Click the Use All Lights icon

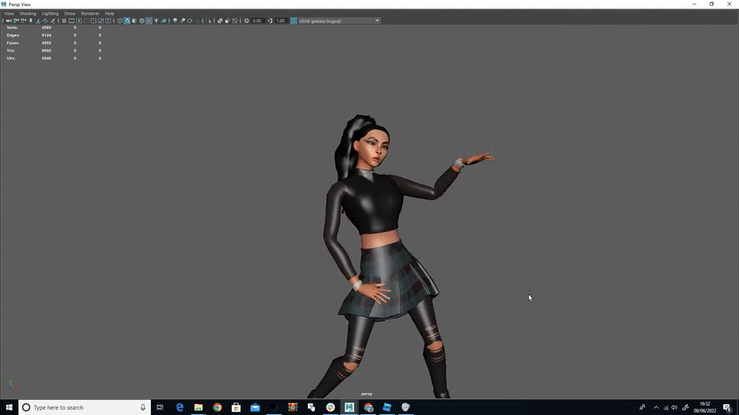click(156, 21)
